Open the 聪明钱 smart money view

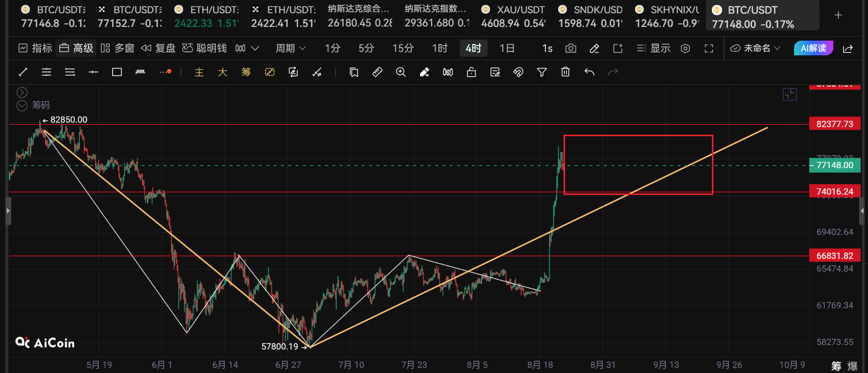(x=204, y=48)
